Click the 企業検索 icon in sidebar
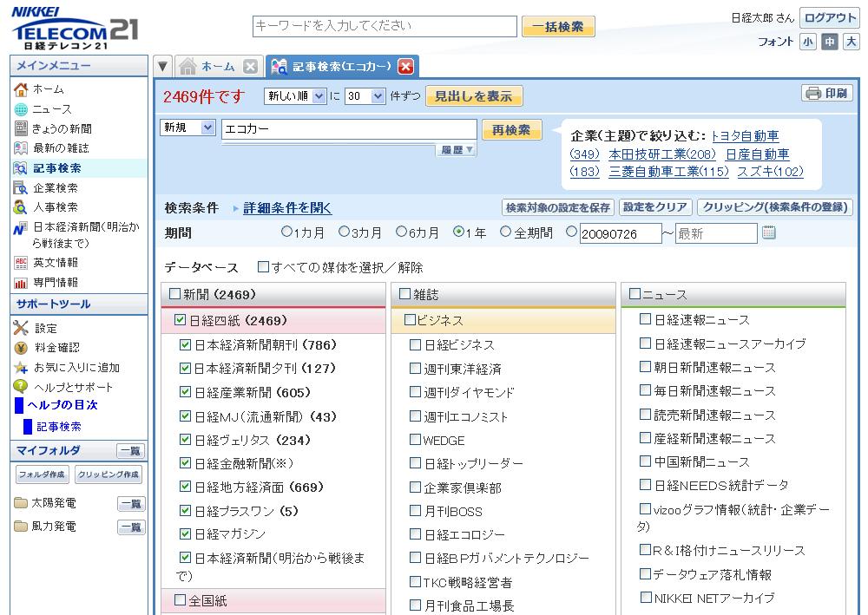Screen dimensions: 868x615 point(21,188)
